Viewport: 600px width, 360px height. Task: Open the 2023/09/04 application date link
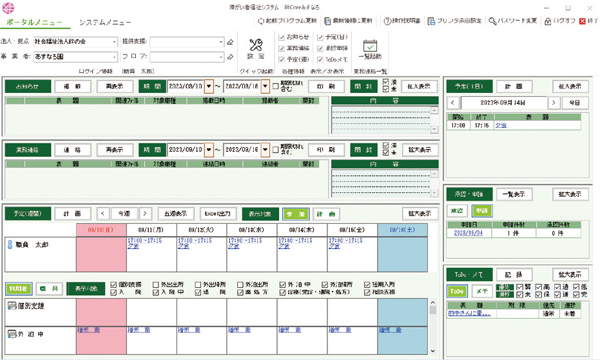pyautogui.click(x=468, y=233)
